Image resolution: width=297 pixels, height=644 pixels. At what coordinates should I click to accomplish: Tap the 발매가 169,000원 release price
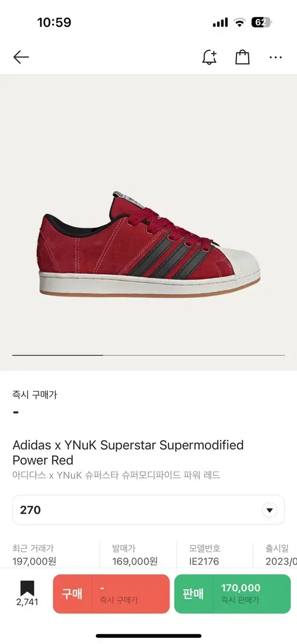(135, 555)
